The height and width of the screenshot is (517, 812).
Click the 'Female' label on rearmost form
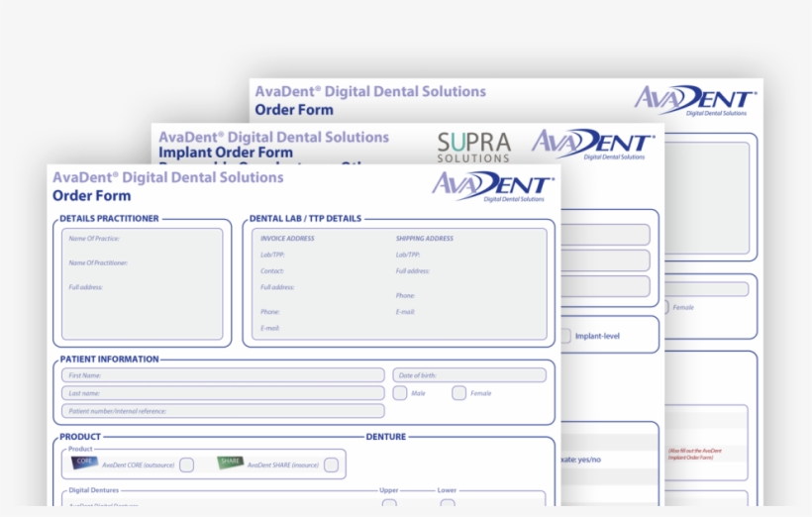[683, 307]
